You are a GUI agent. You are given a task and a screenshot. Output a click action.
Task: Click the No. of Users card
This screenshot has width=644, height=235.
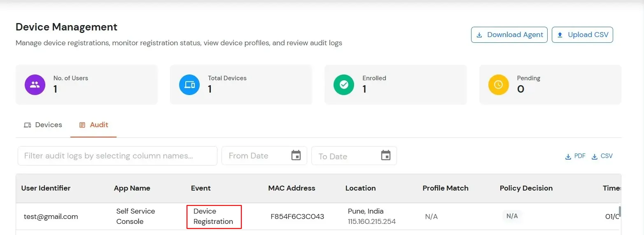[x=86, y=85]
